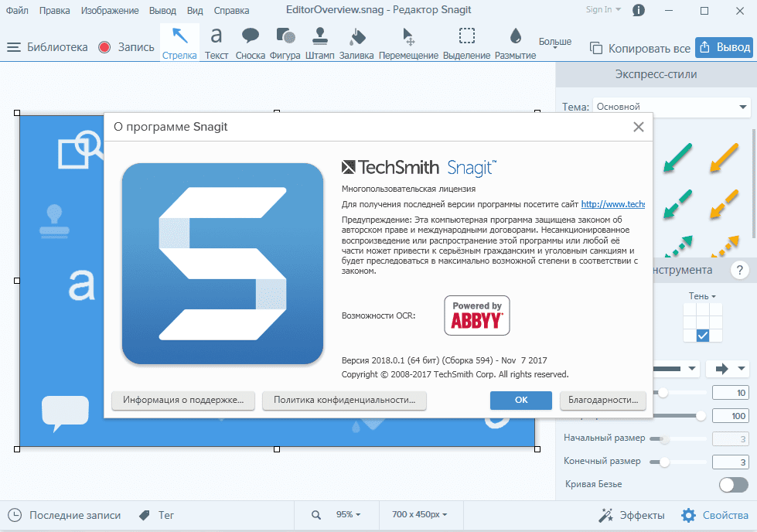The width and height of the screenshot is (757, 532).
Task: Choose the orange solid arrow style
Action: point(724,158)
